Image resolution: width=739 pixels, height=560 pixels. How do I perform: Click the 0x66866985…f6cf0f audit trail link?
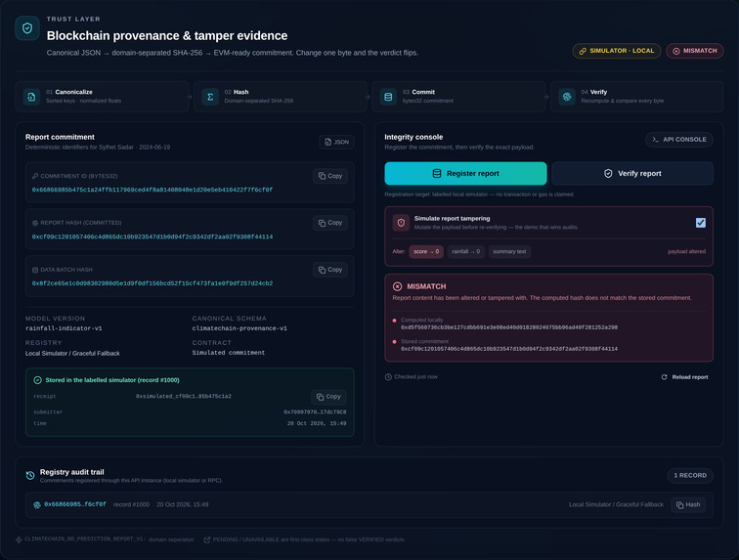point(75,504)
